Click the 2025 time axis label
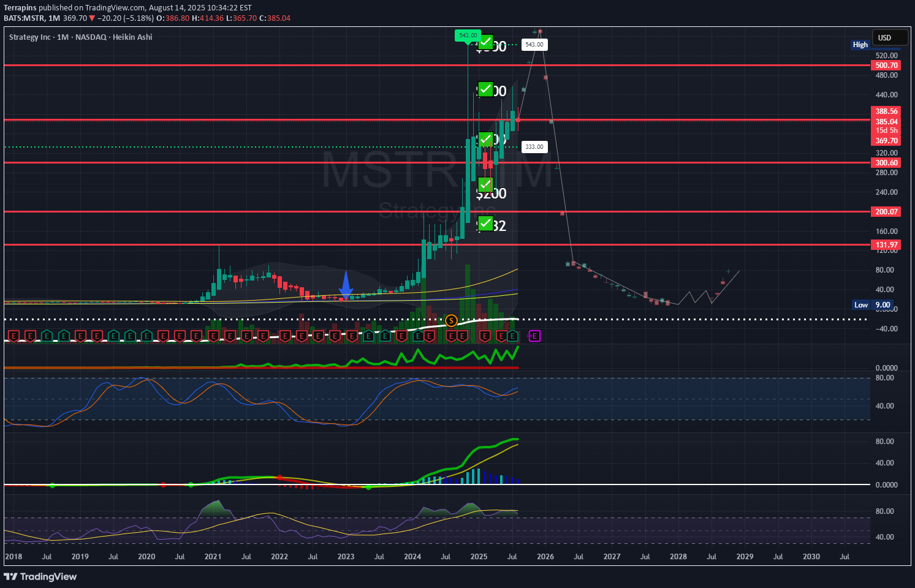 click(479, 557)
